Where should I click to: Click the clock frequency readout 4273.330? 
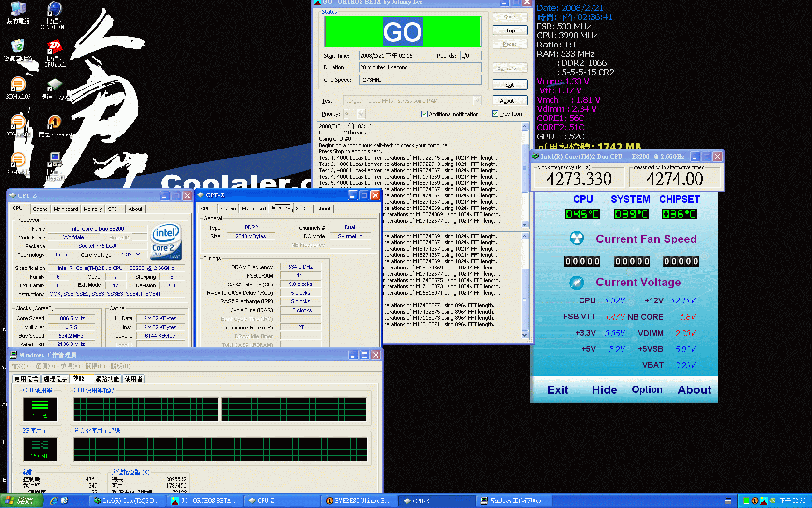pyautogui.click(x=579, y=179)
